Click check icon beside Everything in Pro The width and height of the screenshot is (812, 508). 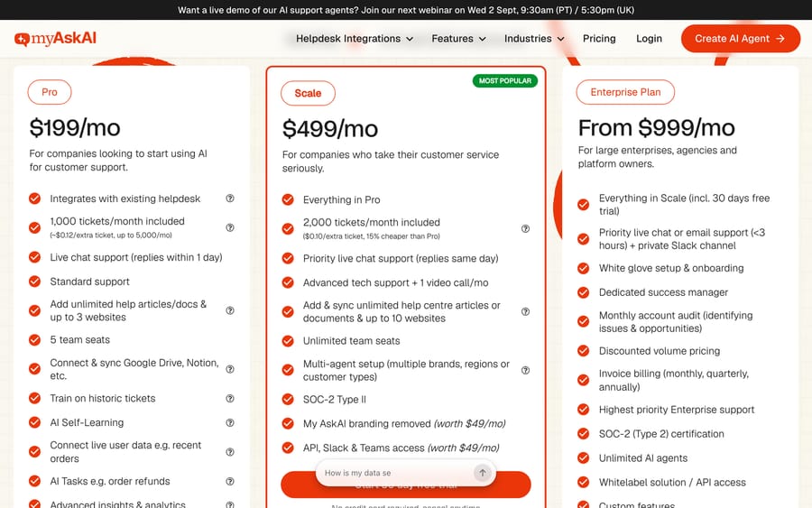pyautogui.click(x=288, y=199)
